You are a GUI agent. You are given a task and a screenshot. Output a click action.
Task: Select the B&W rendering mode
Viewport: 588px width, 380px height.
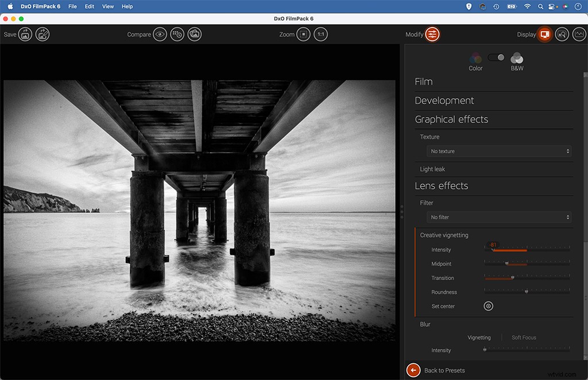pyautogui.click(x=516, y=61)
